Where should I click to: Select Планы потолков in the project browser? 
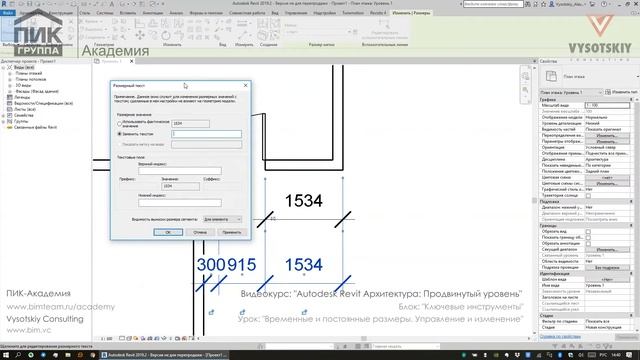click(x=31, y=79)
